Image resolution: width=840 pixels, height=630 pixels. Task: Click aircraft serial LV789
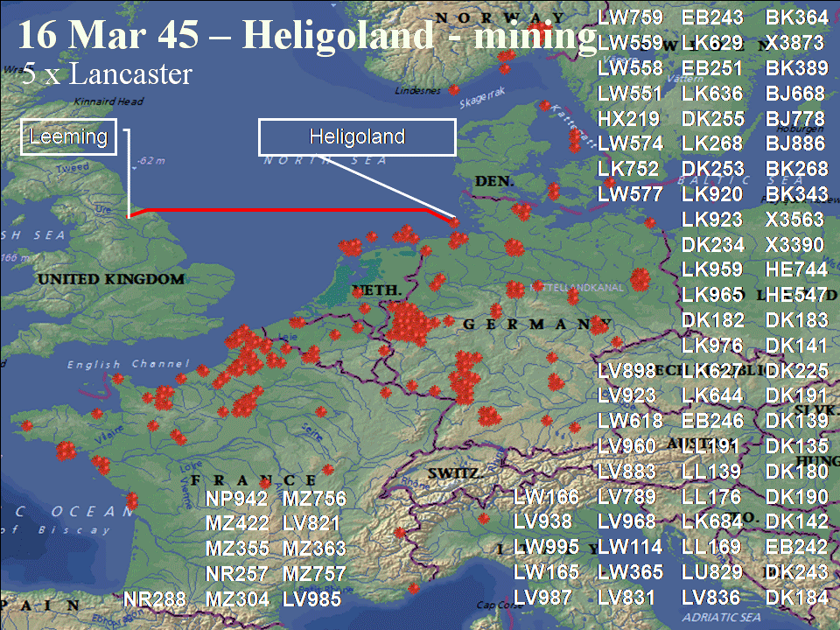click(626, 497)
